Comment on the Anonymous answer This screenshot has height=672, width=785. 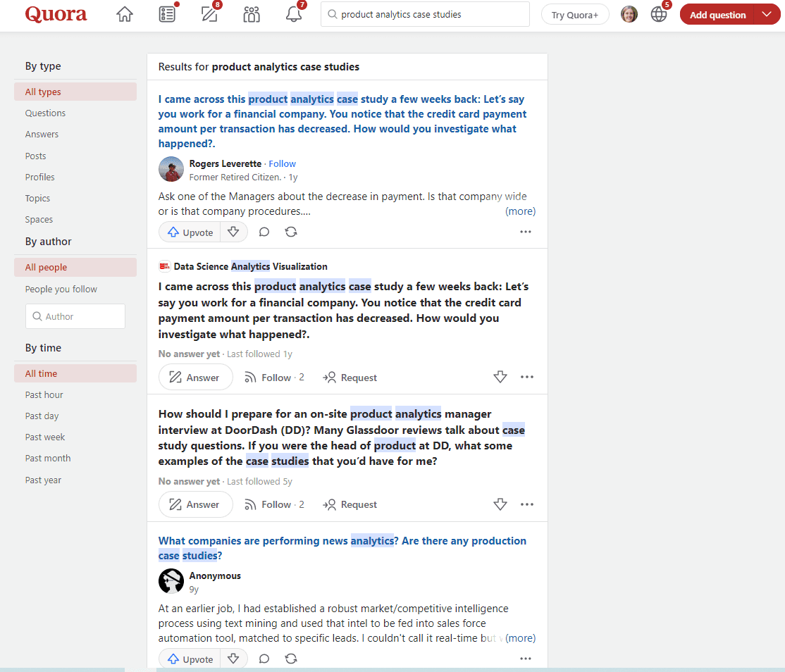click(x=264, y=659)
